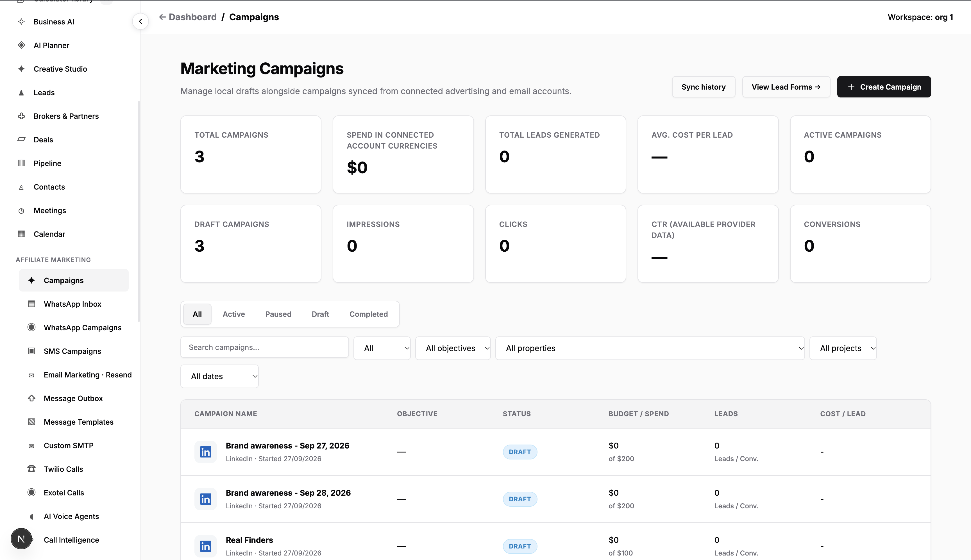Open Message Templates in sidebar
The image size is (971, 560).
74,422
